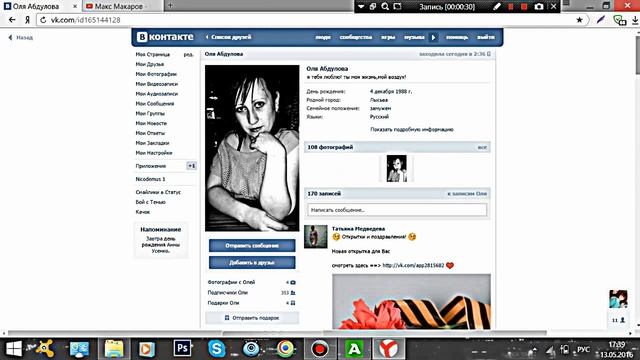Click 'Назад' back link on left of page
Image resolution: width=640 pixels, height=360 pixels.
tap(21, 38)
